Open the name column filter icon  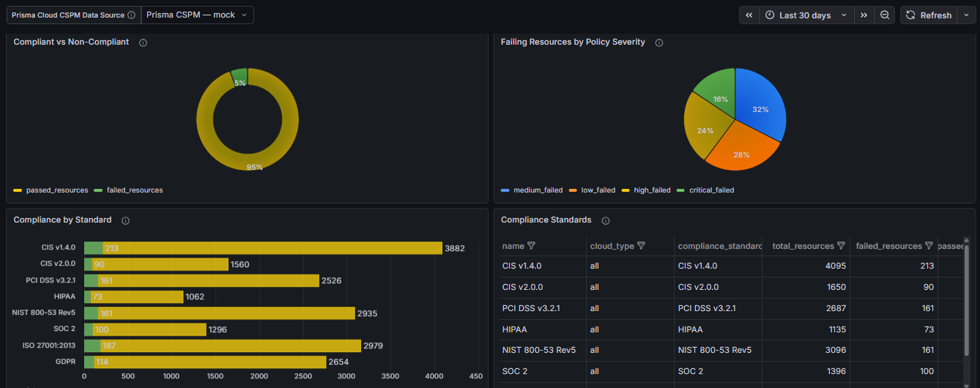coord(532,246)
